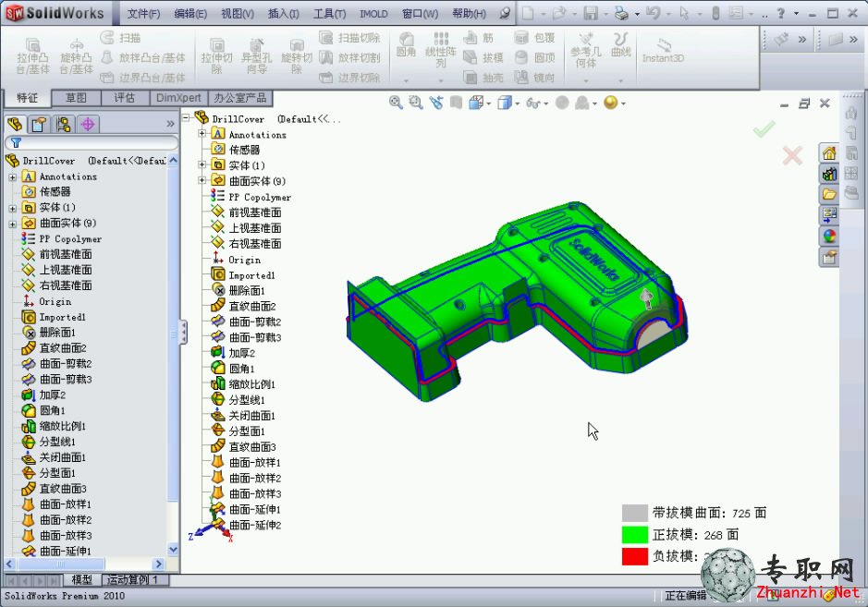Screen dimensions: 868x607
Task: Click the gray 带拔模曲面 legend swatch
Action: (634, 513)
